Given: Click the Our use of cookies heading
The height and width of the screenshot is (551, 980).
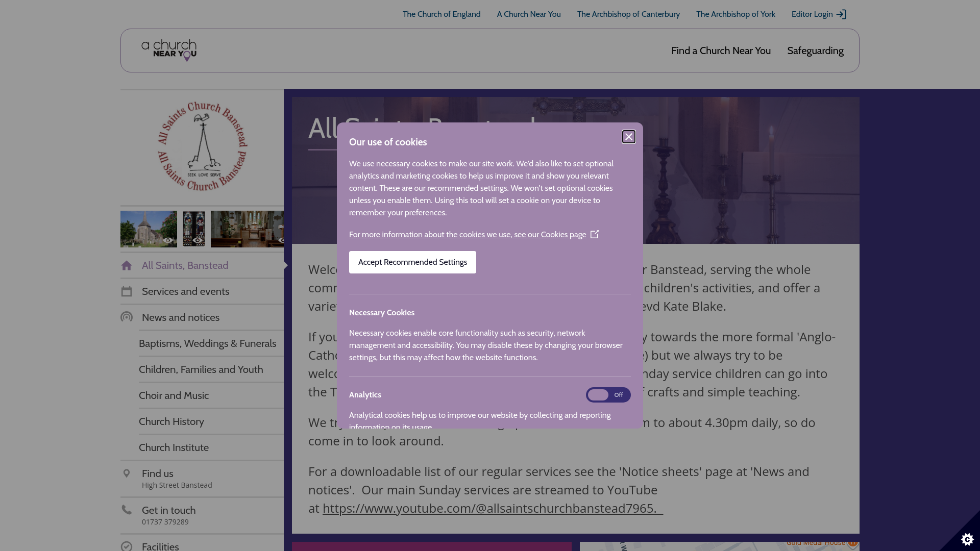Looking at the screenshot, I should [388, 142].
